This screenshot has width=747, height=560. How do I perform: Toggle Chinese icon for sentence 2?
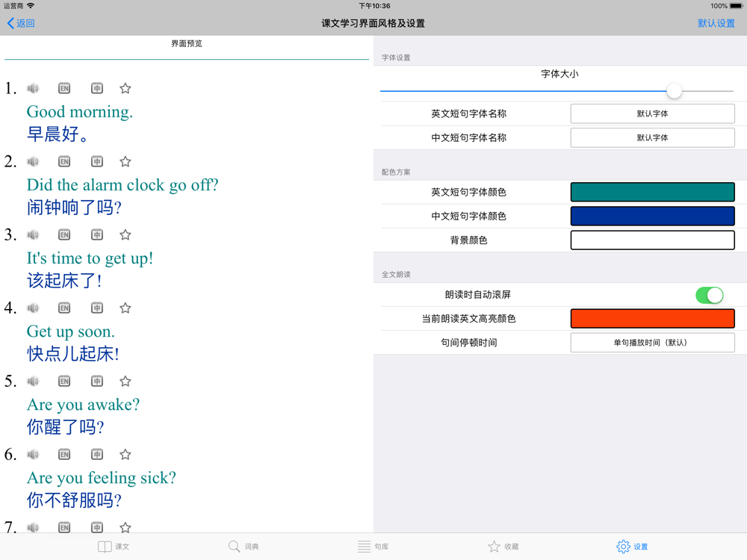tap(97, 161)
